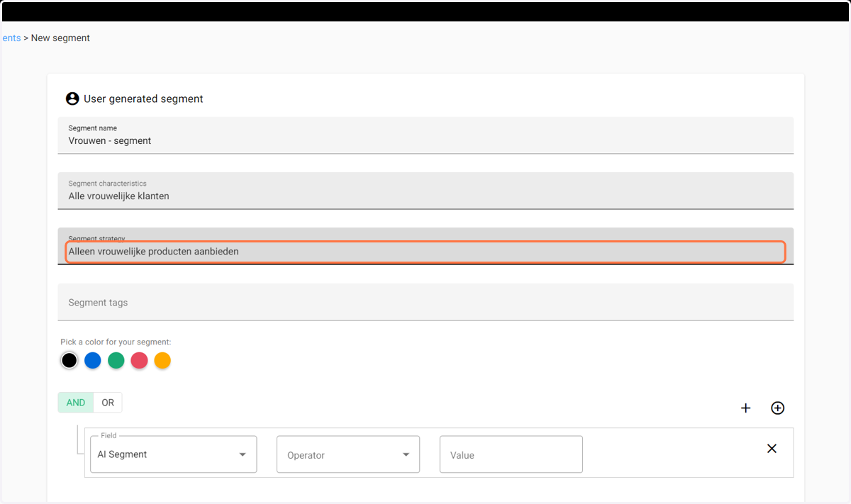Add a rule group with circled plus
The height and width of the screenshot is (504, 851).
777,408
